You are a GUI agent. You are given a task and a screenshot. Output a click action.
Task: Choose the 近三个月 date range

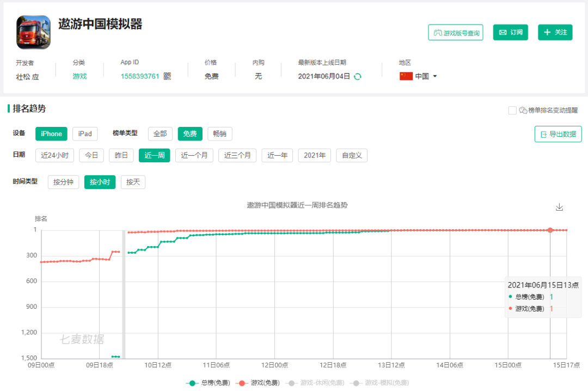pyautogui.click(x=237, y=155)
